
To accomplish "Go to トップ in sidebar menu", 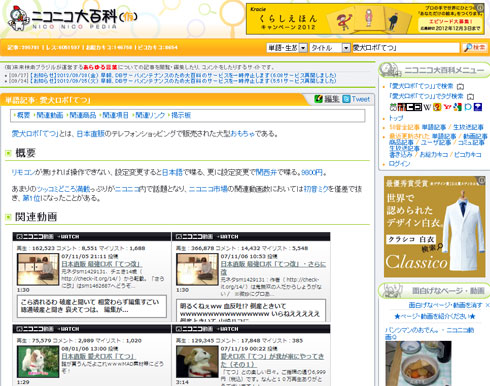I will coord(396,118).
